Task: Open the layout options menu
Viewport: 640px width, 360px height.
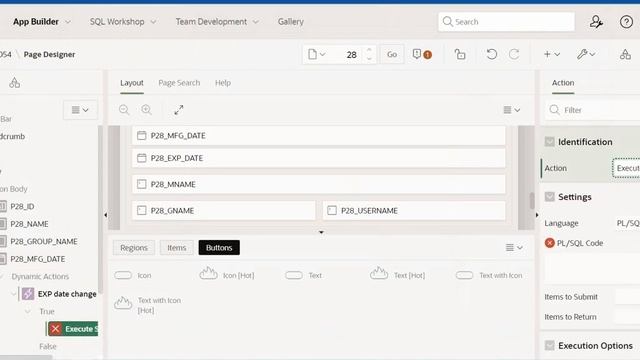Action: click(511, 110)
